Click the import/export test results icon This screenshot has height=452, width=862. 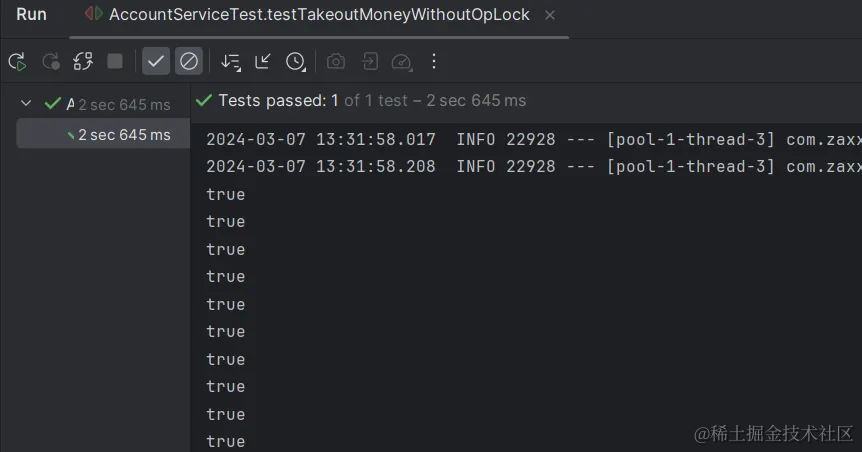pyautogui.click(x=369, y=62)
